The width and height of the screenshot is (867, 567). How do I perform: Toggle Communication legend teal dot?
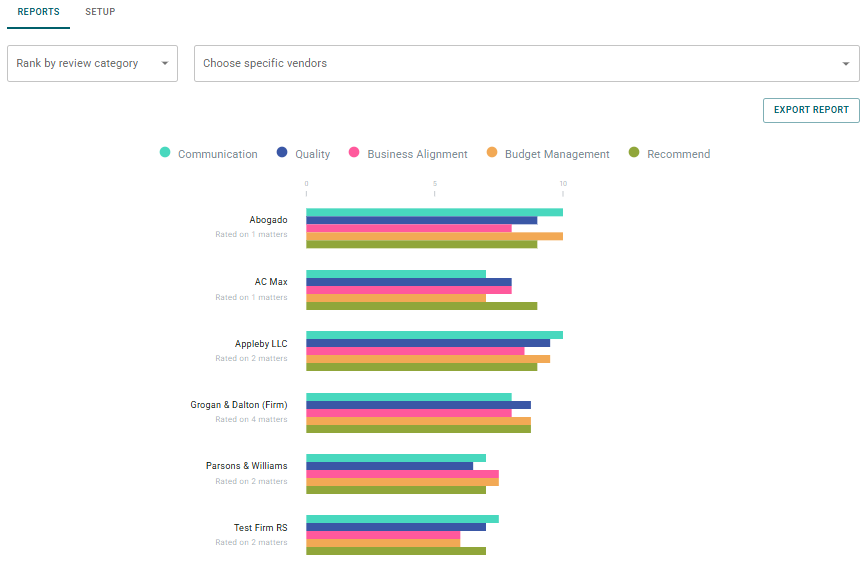pos(165,153)
